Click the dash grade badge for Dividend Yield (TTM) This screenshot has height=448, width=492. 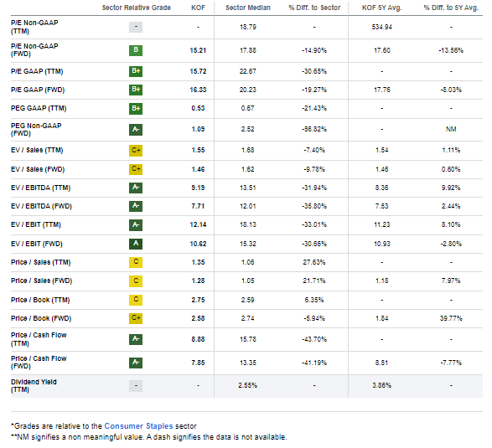(x=136, y=385)
